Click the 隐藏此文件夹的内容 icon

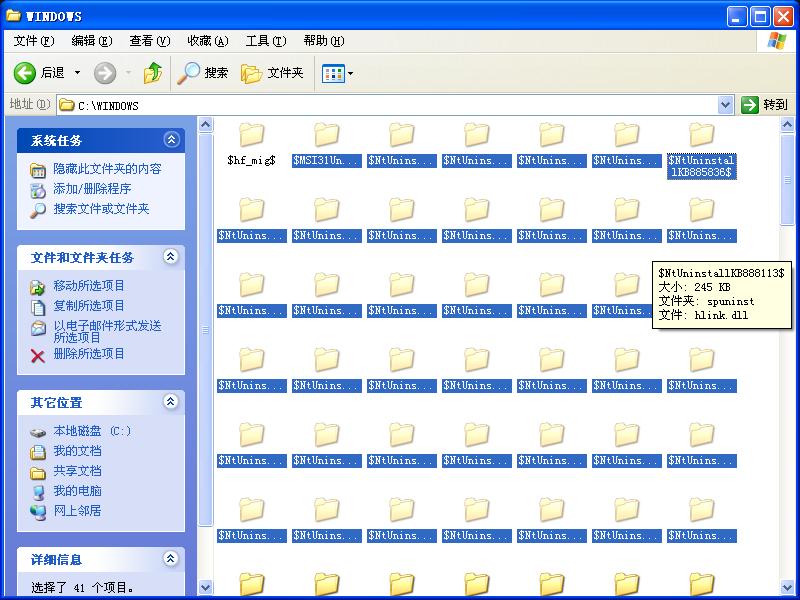point(38,170)
